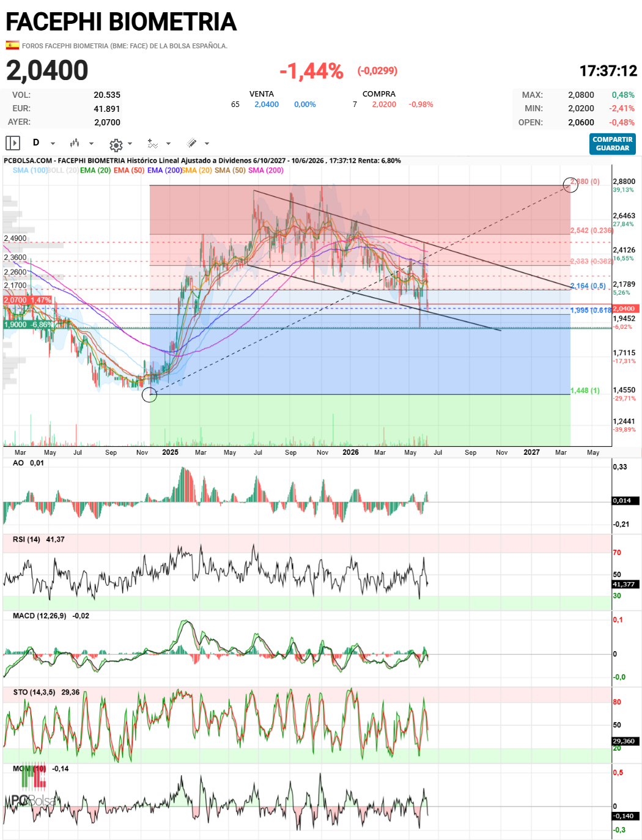Click the STO value tag 29,360
This screenshot has height=840, width=642.
624,741
